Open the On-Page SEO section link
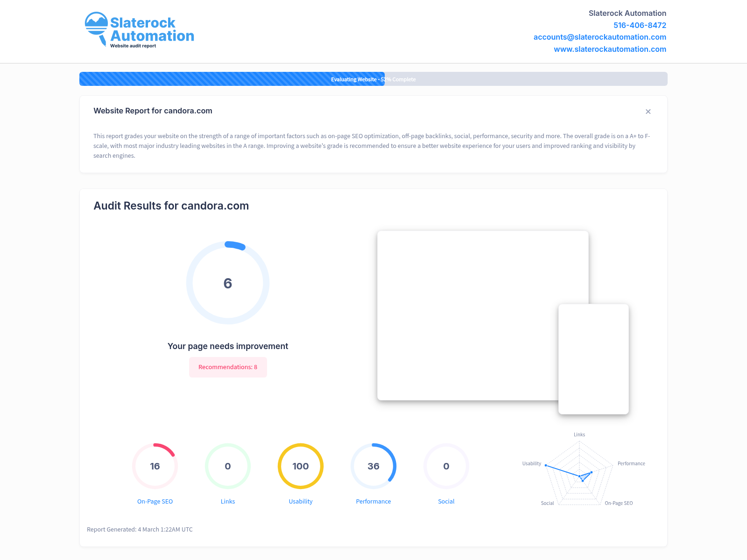 click(x=155, y=502)
